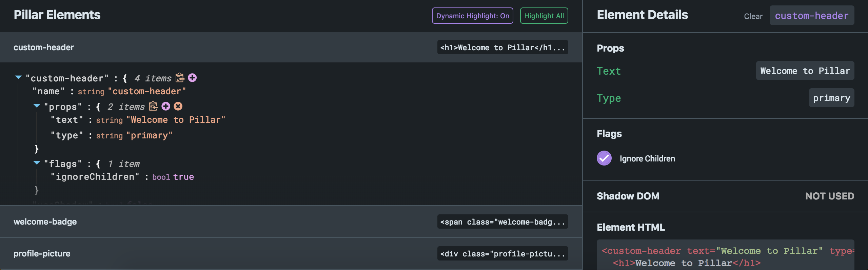Copy the props object via clipboard icon
Screen dimensions: 868x270
click(x=153, y=107)
